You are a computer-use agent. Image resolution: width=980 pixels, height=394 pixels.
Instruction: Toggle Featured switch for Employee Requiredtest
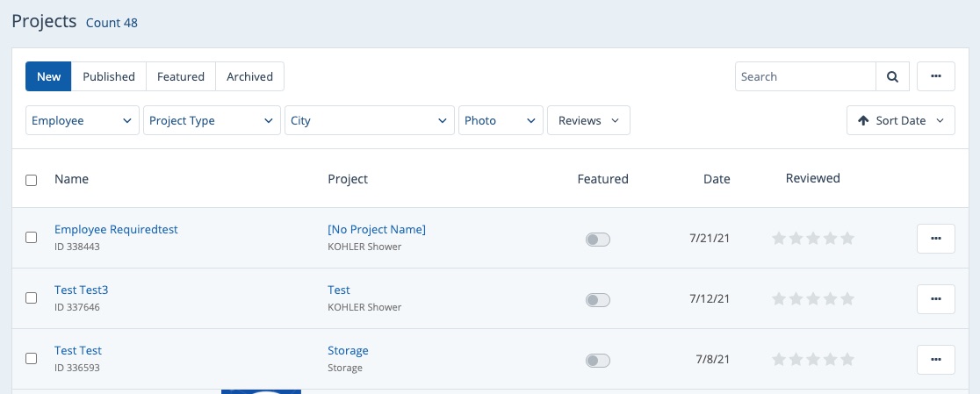pos(597,240)
